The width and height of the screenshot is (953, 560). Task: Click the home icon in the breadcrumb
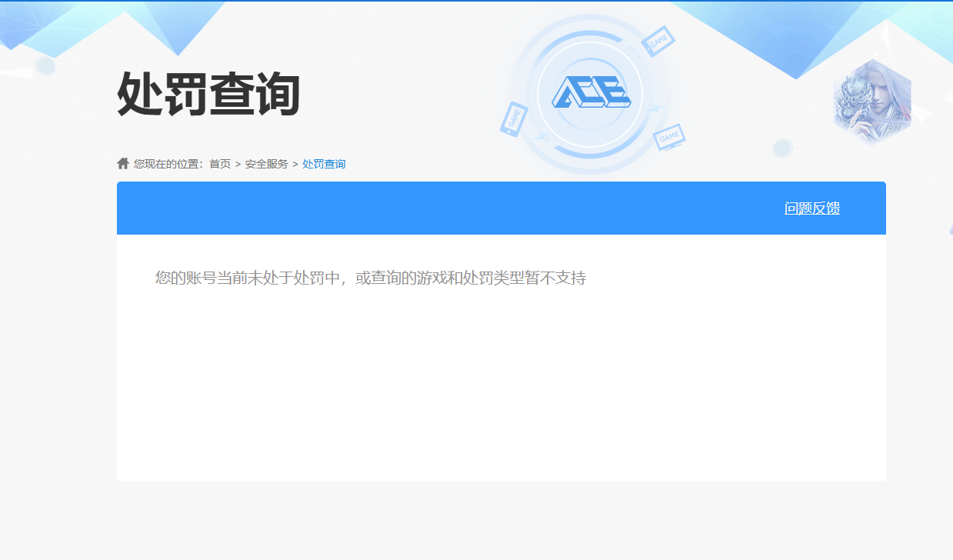(x=123, y=163)
